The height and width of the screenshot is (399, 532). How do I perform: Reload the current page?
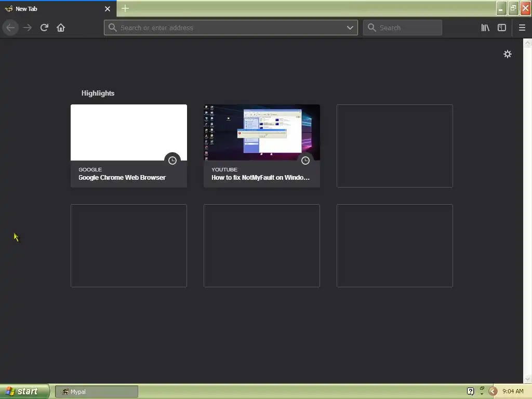coord(44,28)
